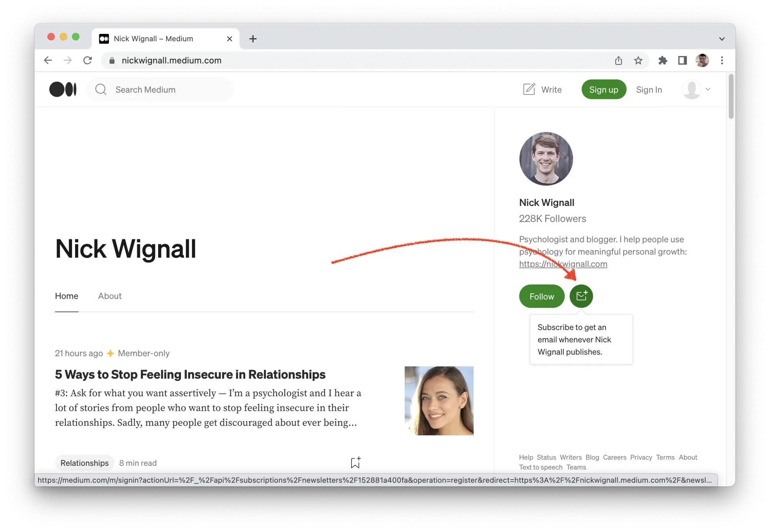This screenshot has width=770, height=532.
Task: Click the search icon on Medium
Action: (x=100, y=89)
